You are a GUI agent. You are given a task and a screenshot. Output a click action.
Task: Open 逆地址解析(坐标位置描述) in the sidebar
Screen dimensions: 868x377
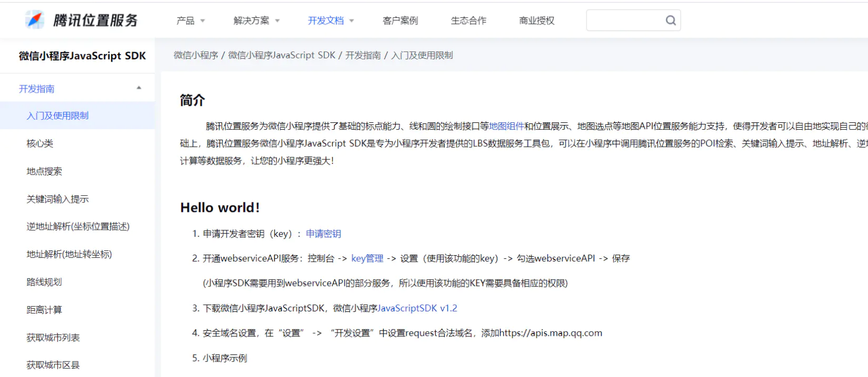78,227
